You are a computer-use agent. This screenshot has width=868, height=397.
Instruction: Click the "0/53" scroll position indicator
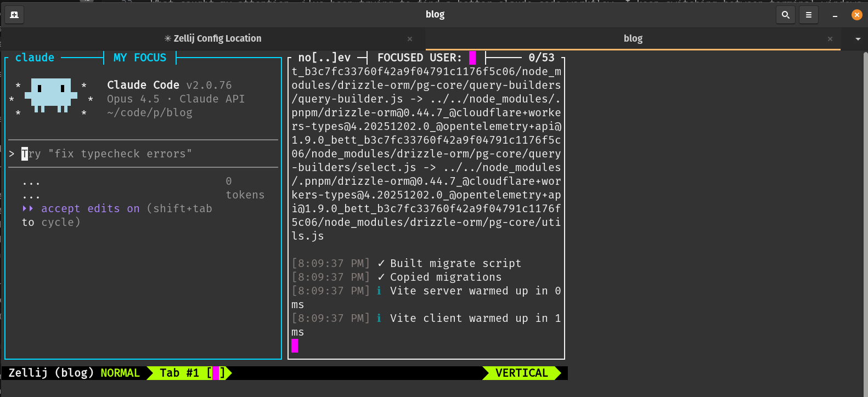click(542, 58)
